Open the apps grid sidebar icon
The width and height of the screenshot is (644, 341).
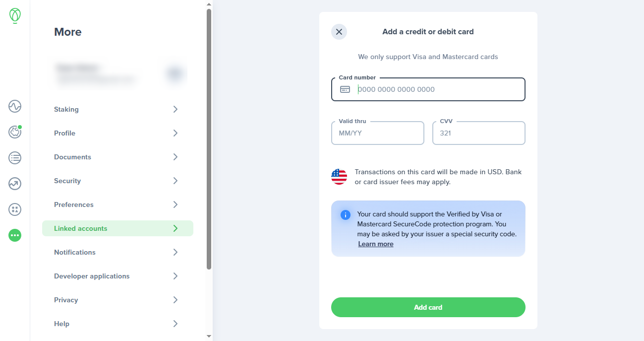pyautogui.click(x=15, y=209)
